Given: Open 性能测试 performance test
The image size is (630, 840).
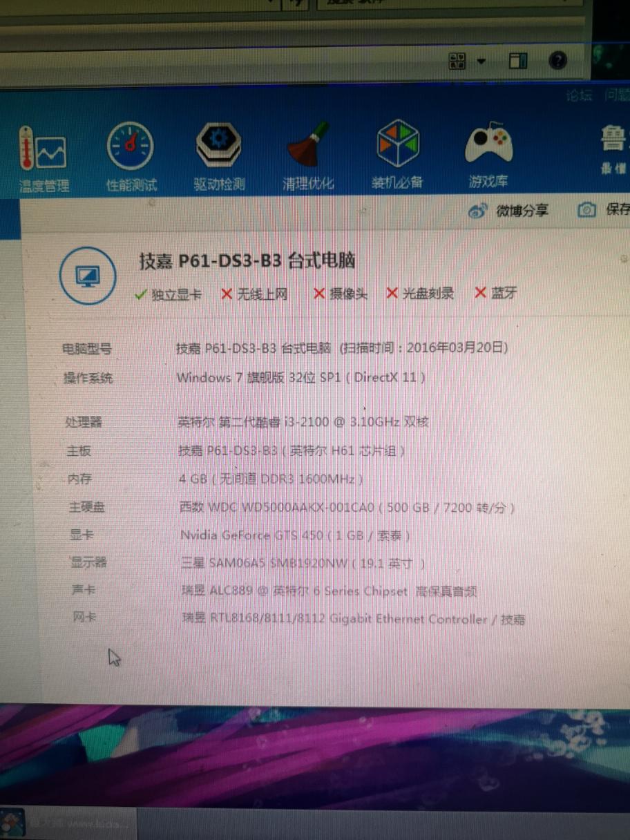Looking at the screenshot, I should pos(131,157).
